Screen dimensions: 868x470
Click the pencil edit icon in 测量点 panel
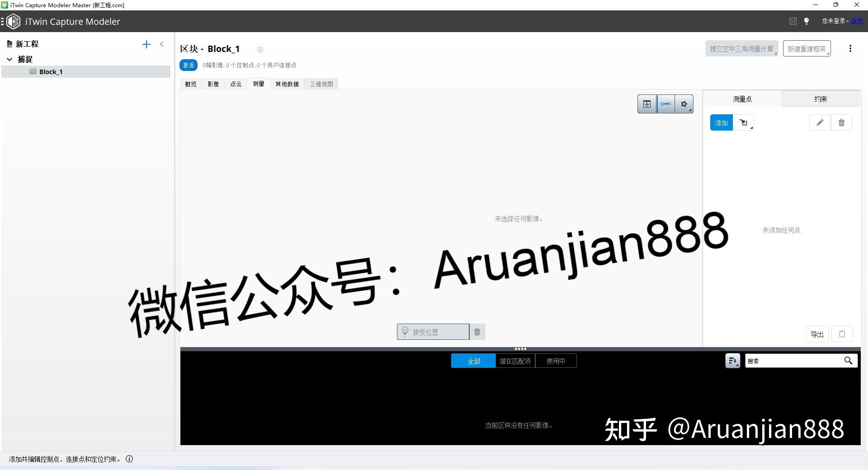point(820,122)
